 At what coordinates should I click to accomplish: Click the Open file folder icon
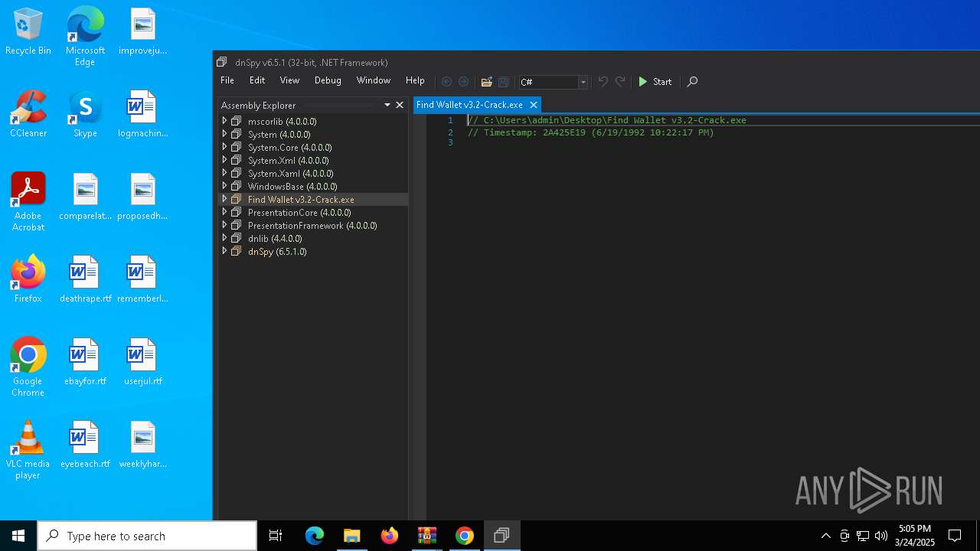[486, 82]
